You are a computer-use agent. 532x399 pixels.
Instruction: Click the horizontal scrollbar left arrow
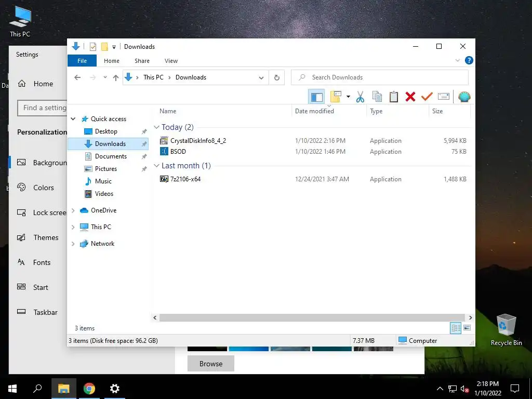click(x=155, y=317)
